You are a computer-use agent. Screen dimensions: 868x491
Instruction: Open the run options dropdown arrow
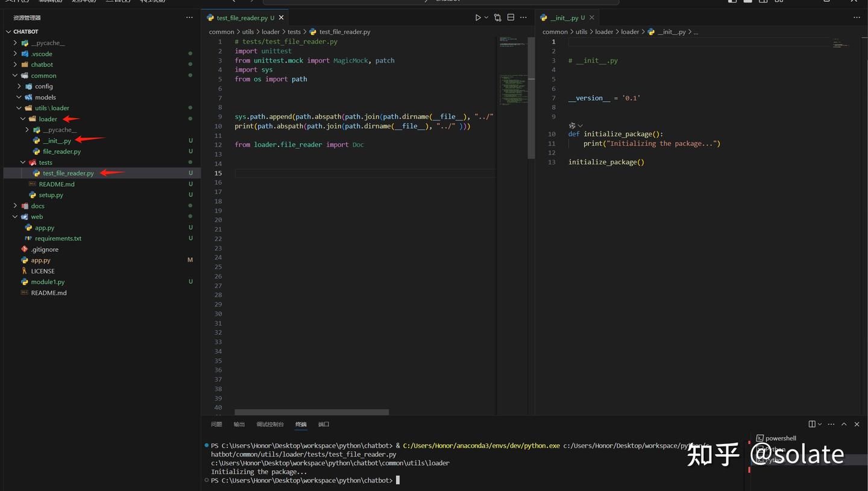(486, 18)
